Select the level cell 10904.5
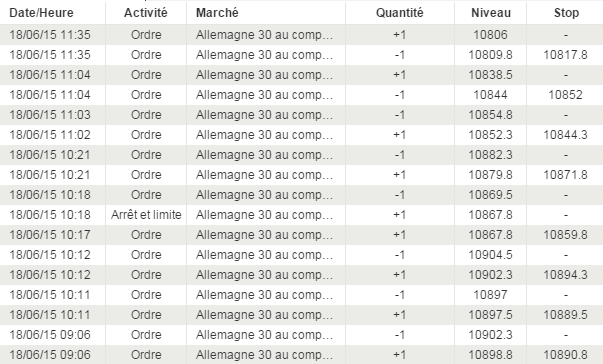This screenshot has width=603, height=364. click(490, 254)
